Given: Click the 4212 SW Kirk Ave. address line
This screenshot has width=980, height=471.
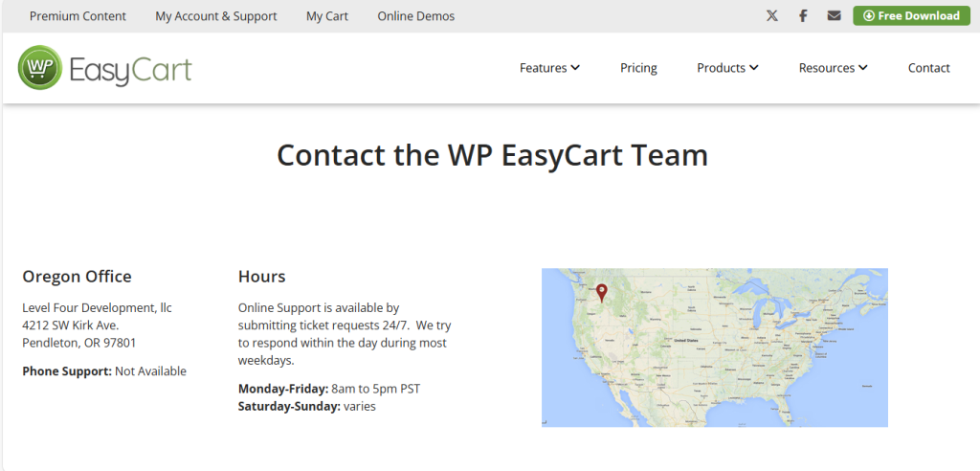Looking at the screenshot, I should coord(71,325).
